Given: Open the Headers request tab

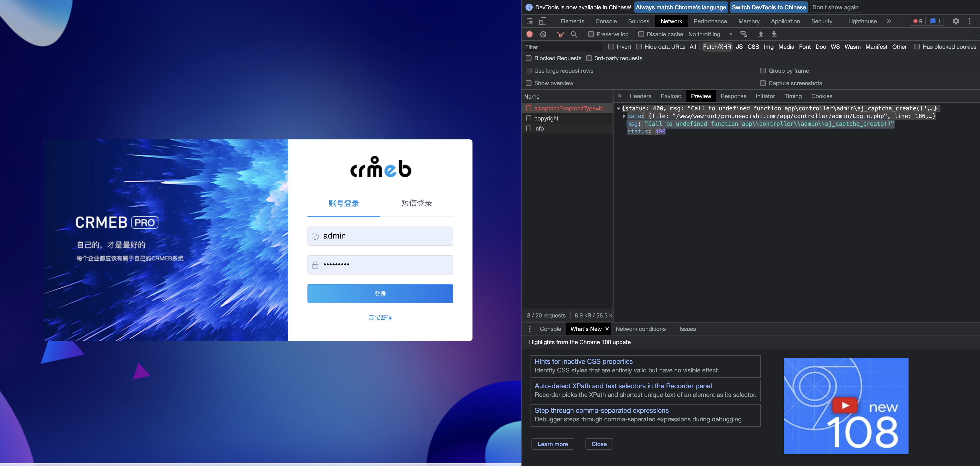Looking at the screenshot, I should click(640, 96).
